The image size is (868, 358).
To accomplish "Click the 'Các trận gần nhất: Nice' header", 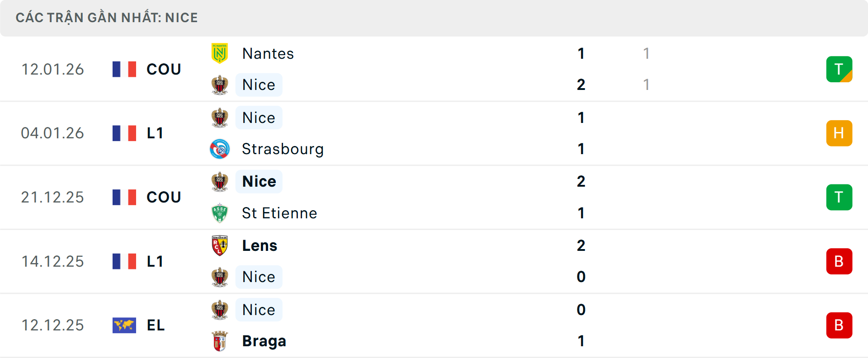I will point(107,18).
